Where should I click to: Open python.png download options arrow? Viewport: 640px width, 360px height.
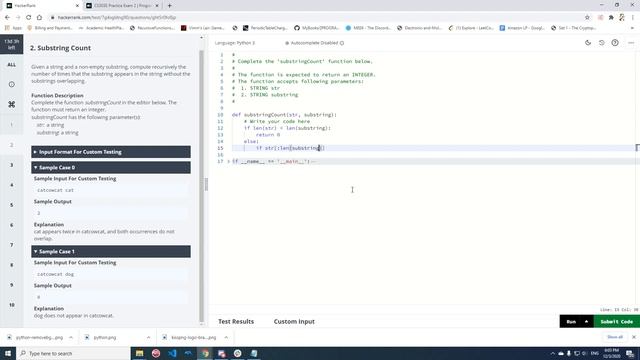click(x=148, y=338)
